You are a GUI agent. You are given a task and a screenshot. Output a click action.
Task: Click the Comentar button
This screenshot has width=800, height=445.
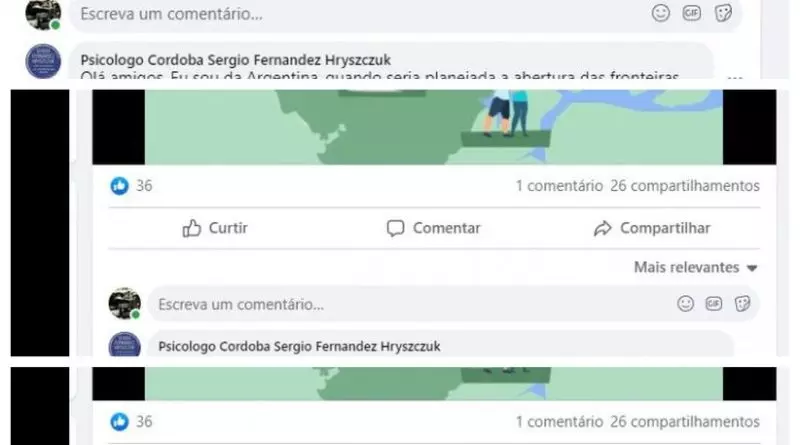pos(433,228)
